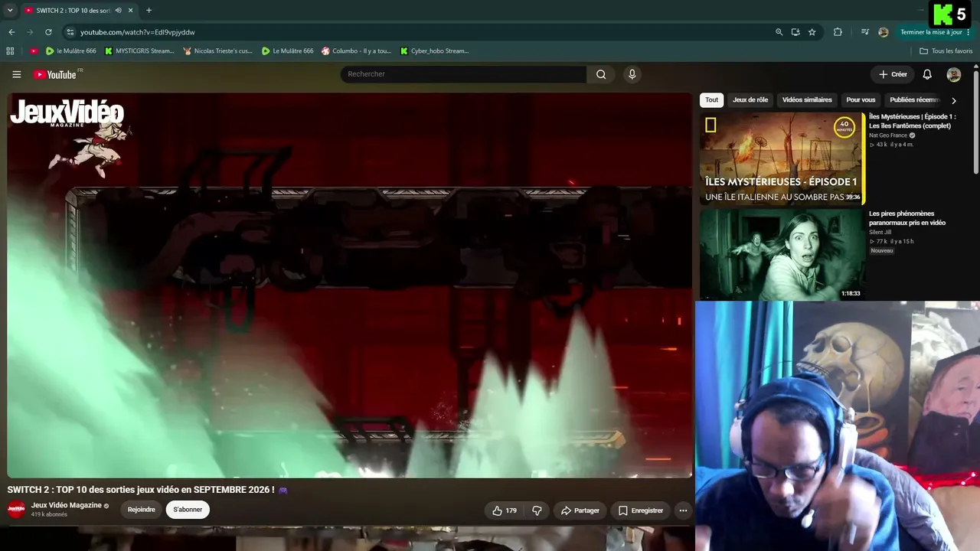Reload the current YouTube page

coord(48,32)
